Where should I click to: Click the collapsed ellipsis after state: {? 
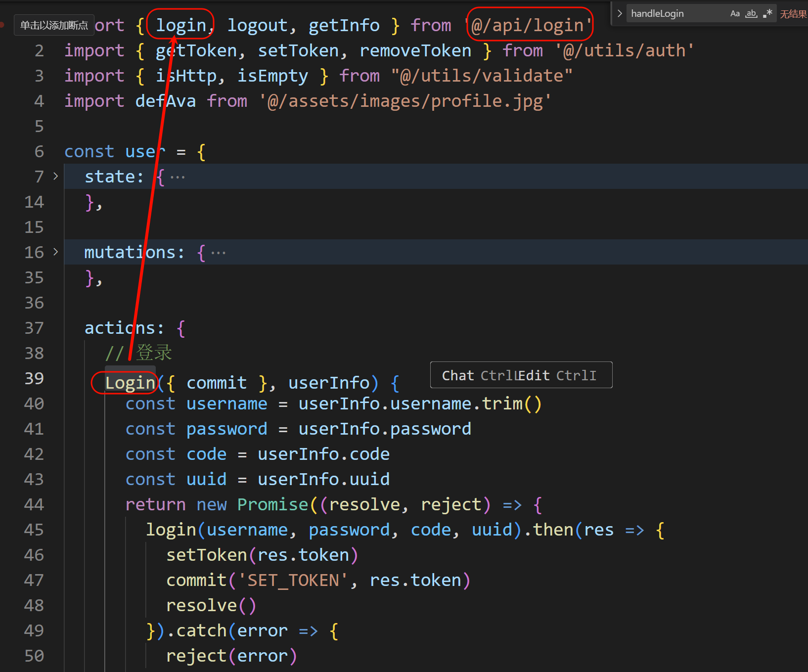point(178,177)
